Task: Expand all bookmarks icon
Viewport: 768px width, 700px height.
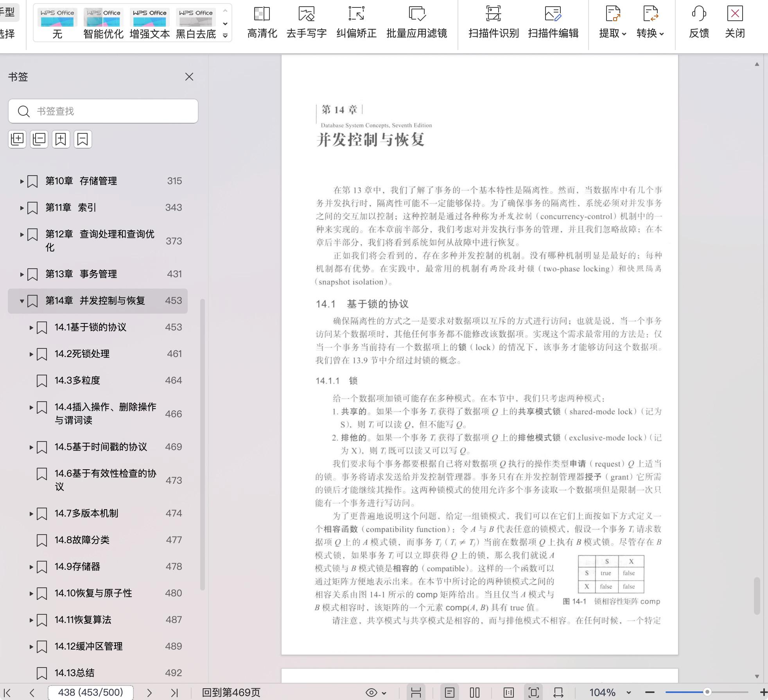Action: click(17, 139)
